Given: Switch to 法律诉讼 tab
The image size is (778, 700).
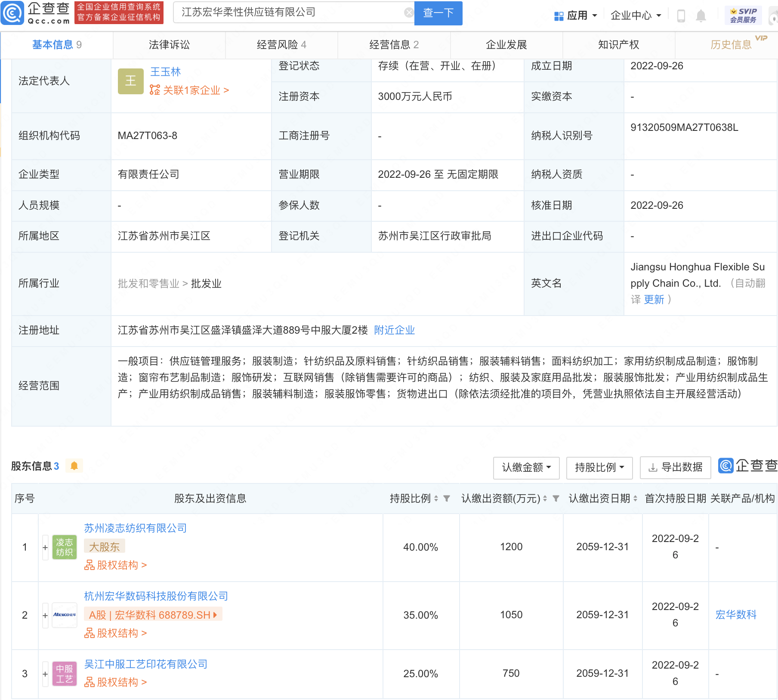Looking at the screenshot, I should (x=169, y=45).
